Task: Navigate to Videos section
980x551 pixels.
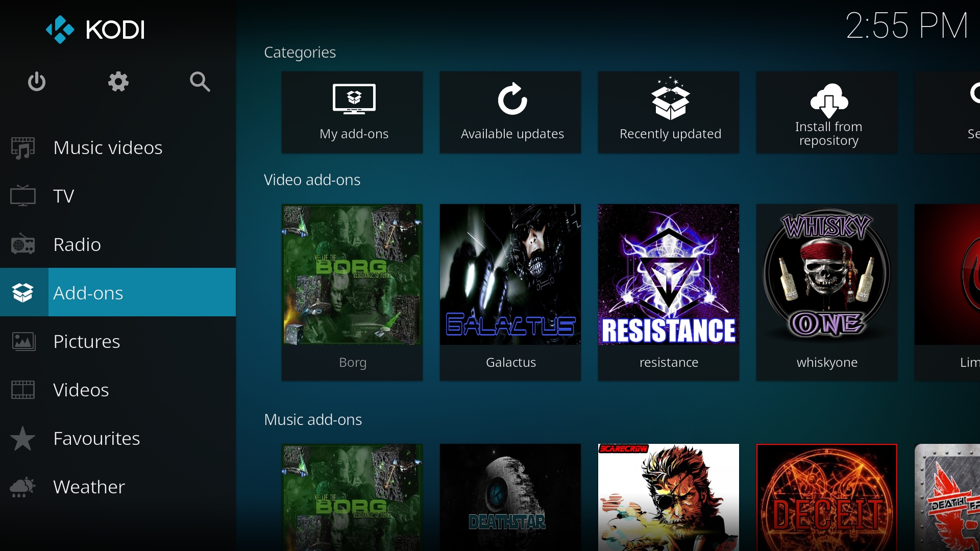Action: click(81, 390)
